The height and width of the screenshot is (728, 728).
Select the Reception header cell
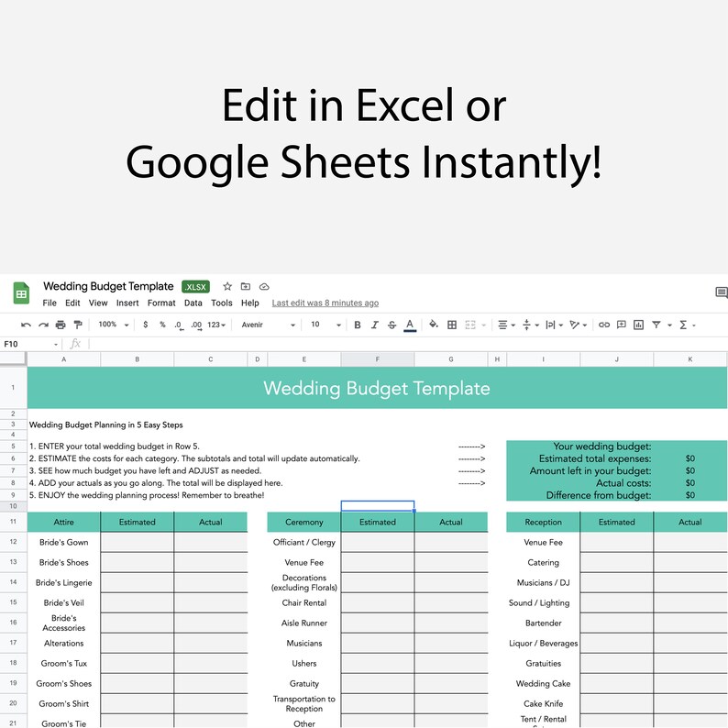543,523
